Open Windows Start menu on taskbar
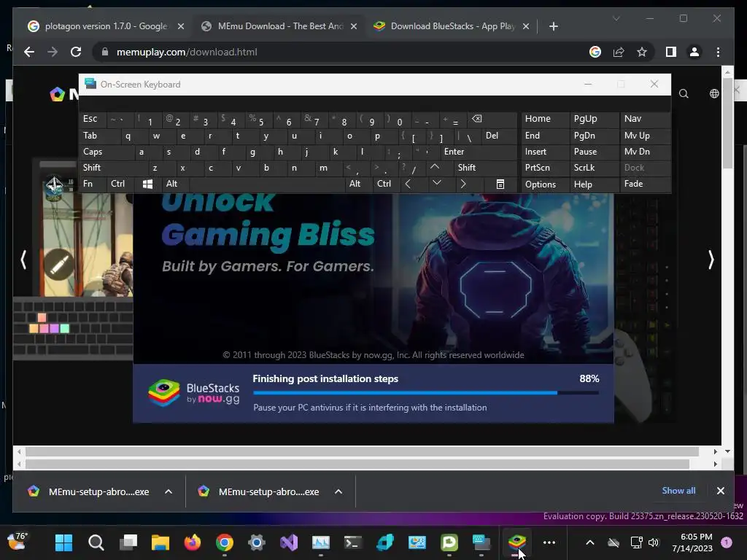Image resolution: width=747 pixels, height=560 pixels. (x=63, y=542)
